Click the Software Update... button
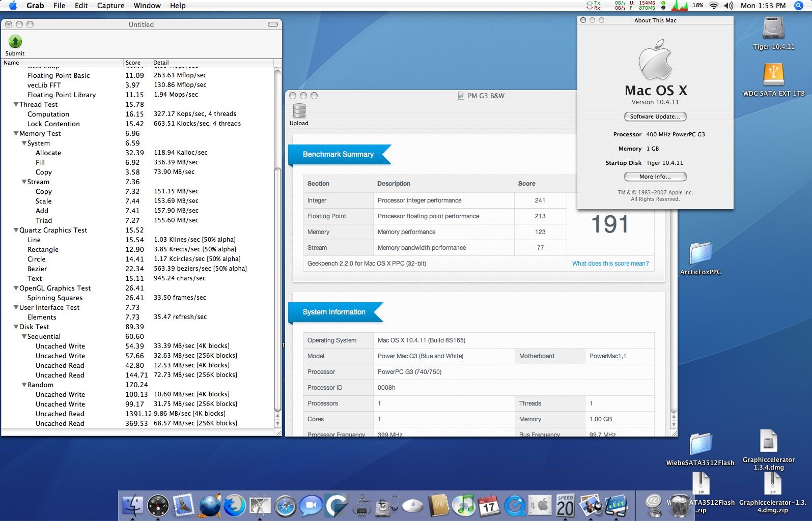 tap(655, 117)
